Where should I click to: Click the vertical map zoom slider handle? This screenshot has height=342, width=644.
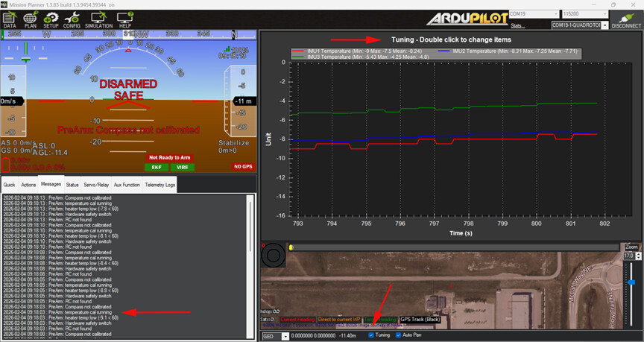click(x=631, y=282)
